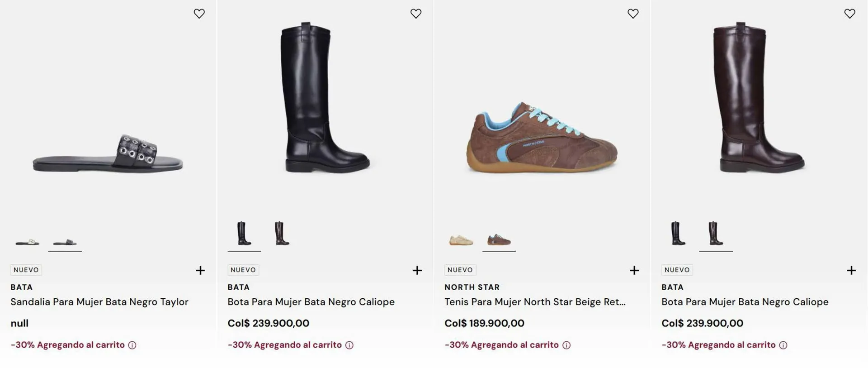View large brown sneaker product image

(x=542, y=138)
